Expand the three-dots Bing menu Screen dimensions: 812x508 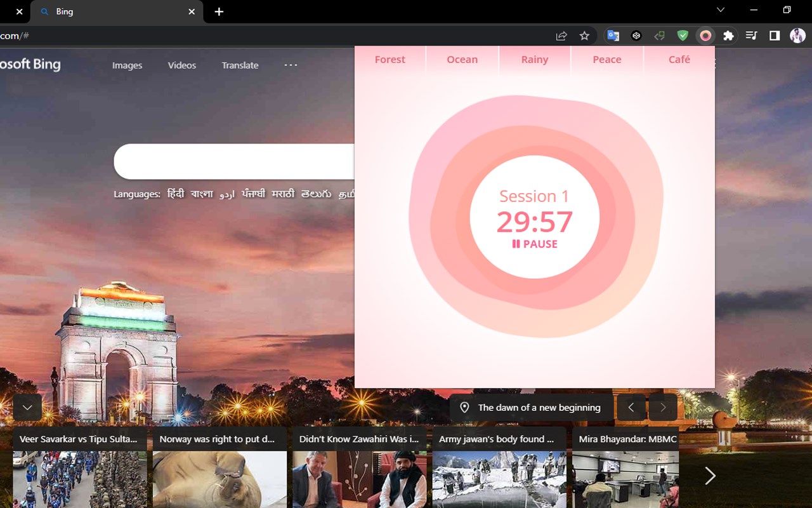tap(291, 65)
